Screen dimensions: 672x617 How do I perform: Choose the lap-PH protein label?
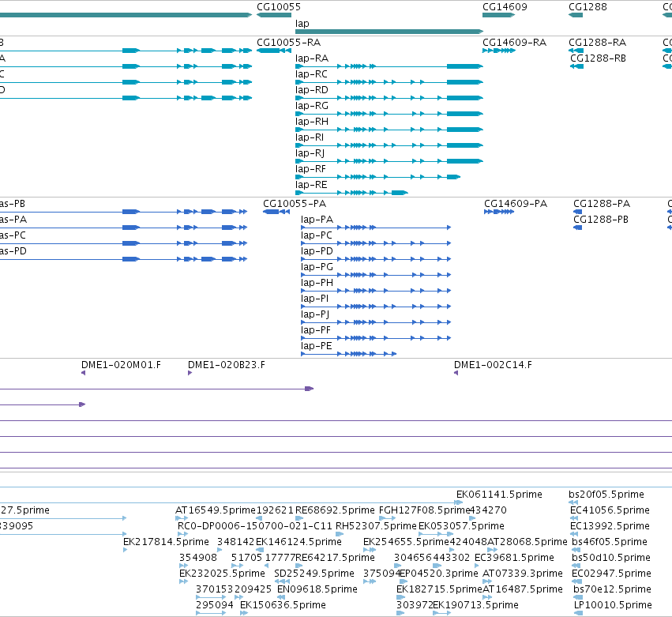point(317,283)
